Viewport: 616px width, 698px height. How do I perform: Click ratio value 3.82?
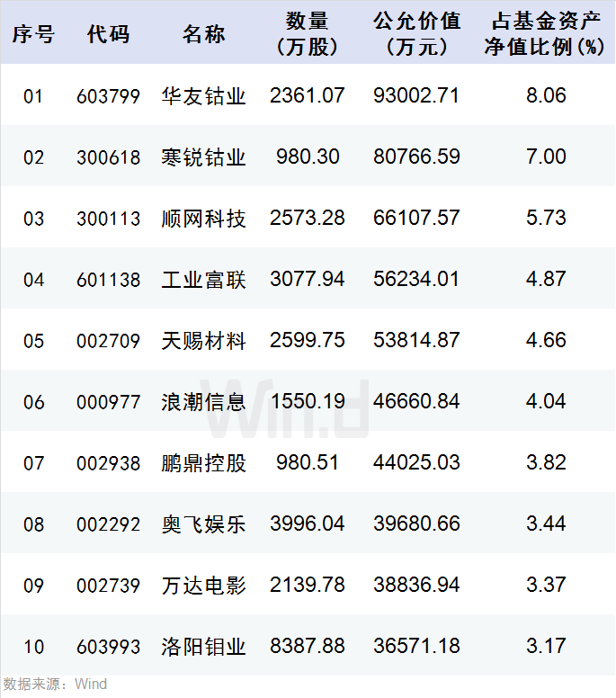(546, 462)
